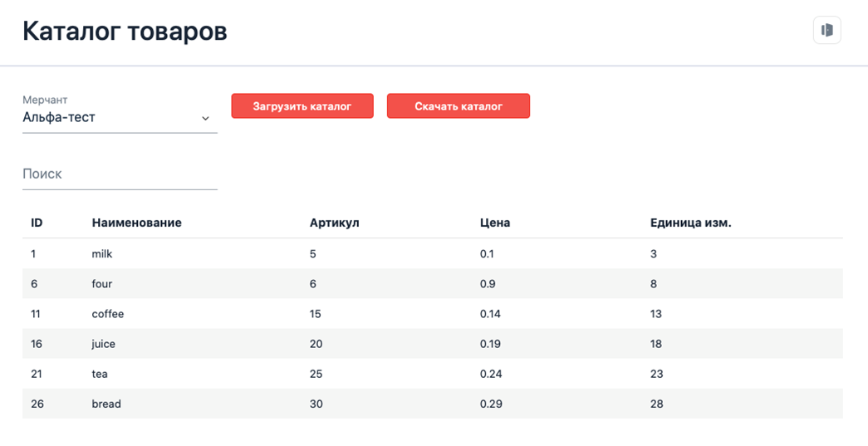Click the price 0.14 cell

[x=490, y=314]
